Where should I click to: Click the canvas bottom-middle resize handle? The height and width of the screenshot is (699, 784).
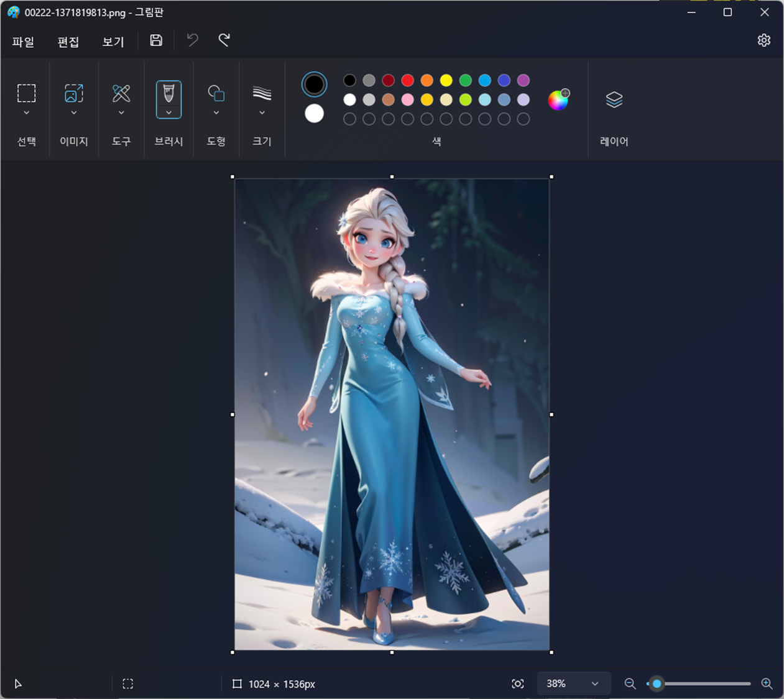[x=392, y=652]
